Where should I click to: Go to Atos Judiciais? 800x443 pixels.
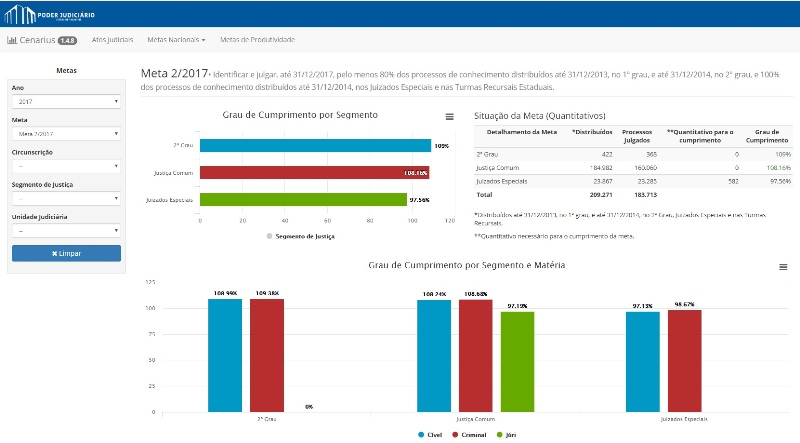(113, 40)
